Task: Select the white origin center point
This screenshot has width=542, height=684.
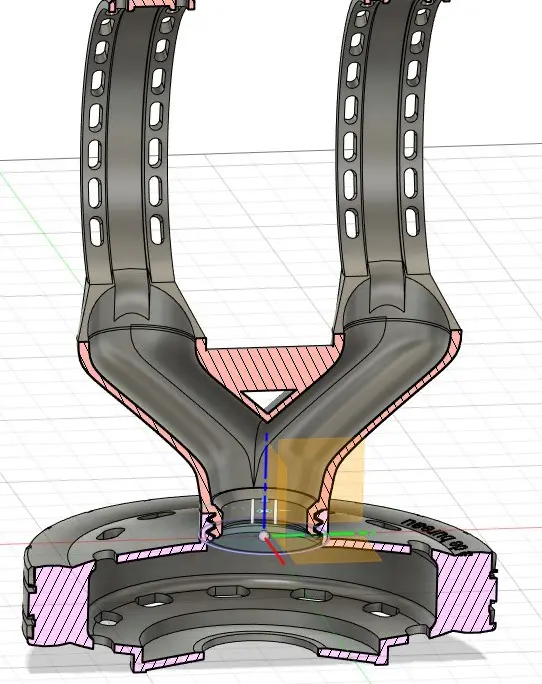Action: [x=263, y=536]
